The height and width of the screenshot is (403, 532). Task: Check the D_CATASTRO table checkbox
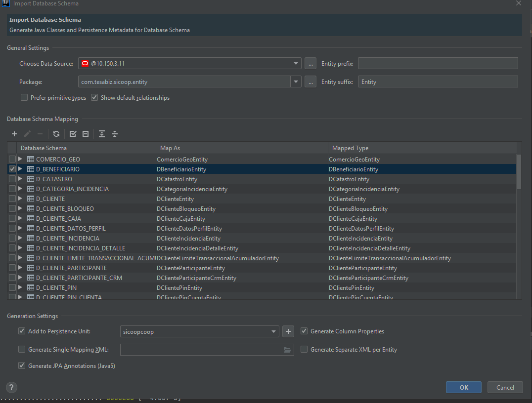[12, 179]
